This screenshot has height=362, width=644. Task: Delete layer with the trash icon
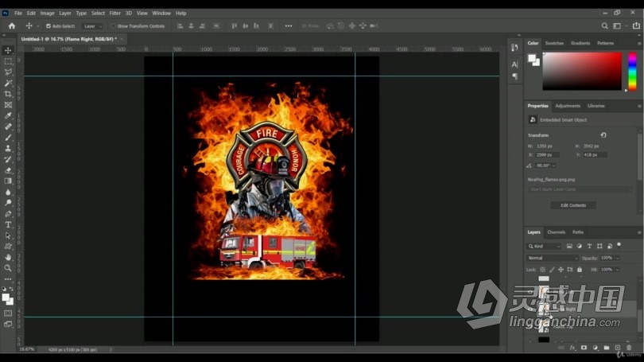click(x=629, y=348)
